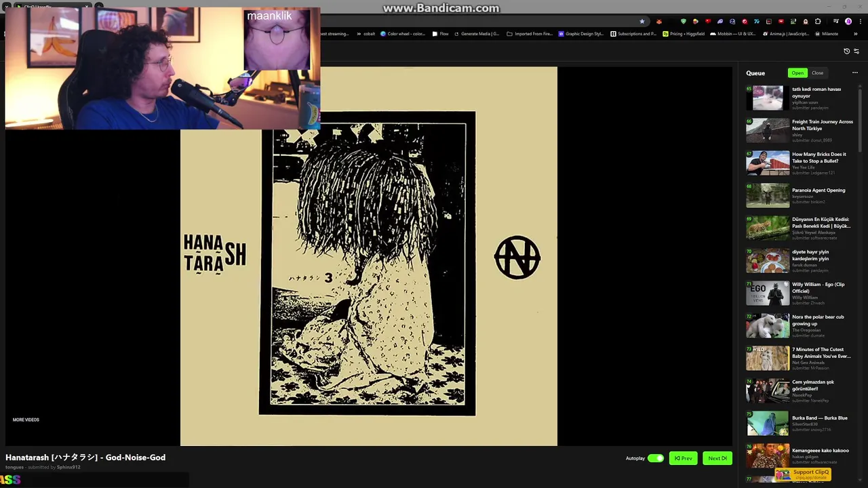Click the green shield extension icon
This screenshot has height=488, width=868.
point(683,21)
